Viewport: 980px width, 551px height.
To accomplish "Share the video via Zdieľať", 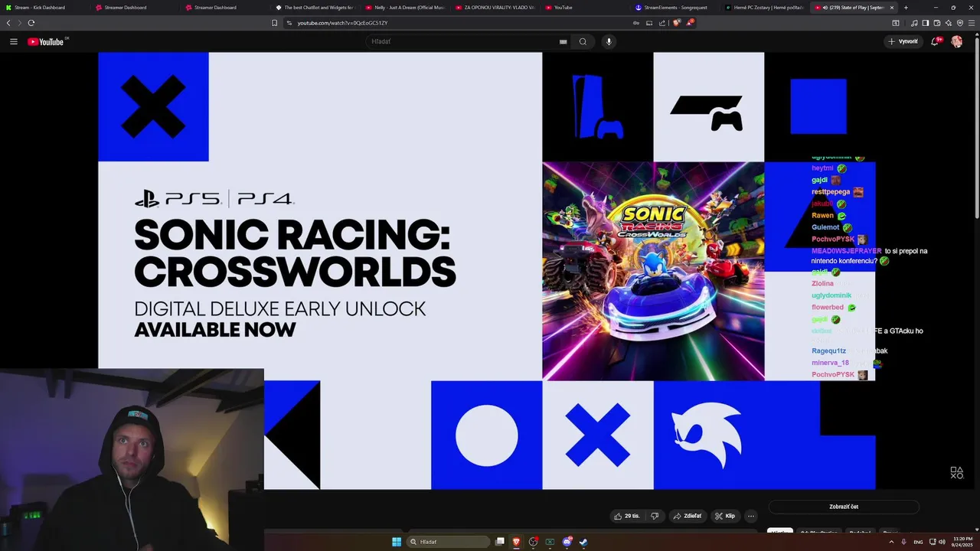I will (687, 516).
